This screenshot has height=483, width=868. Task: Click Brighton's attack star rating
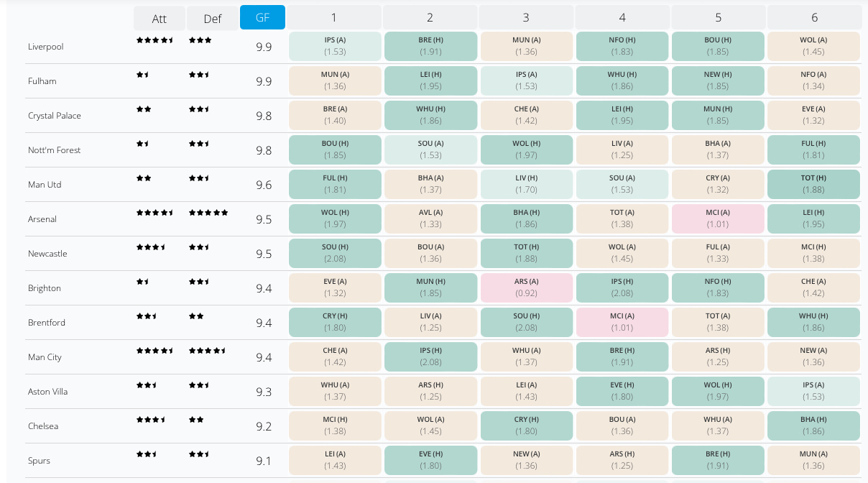[143, 282]
